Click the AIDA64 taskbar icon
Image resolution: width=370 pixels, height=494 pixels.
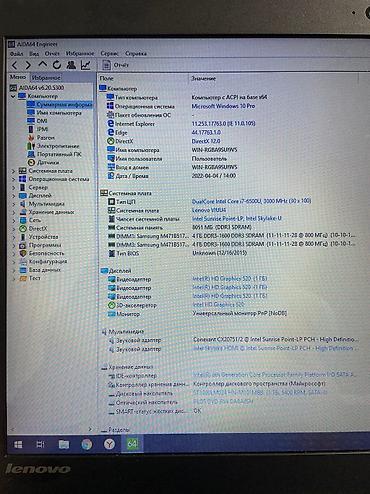(132, 444)
